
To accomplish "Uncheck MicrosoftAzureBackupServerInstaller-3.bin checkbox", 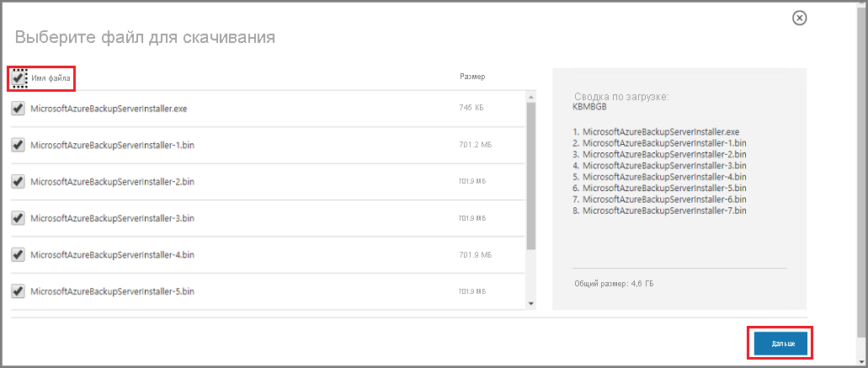I will tap(19, 218).
